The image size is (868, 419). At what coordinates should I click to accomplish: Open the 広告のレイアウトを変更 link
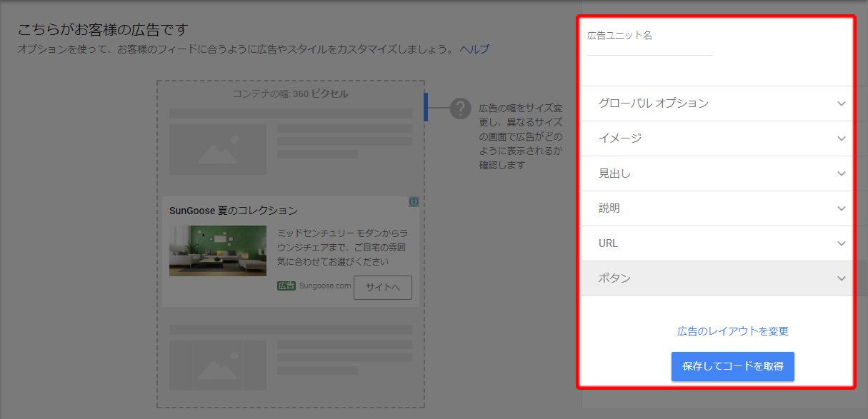pos(733,330)
